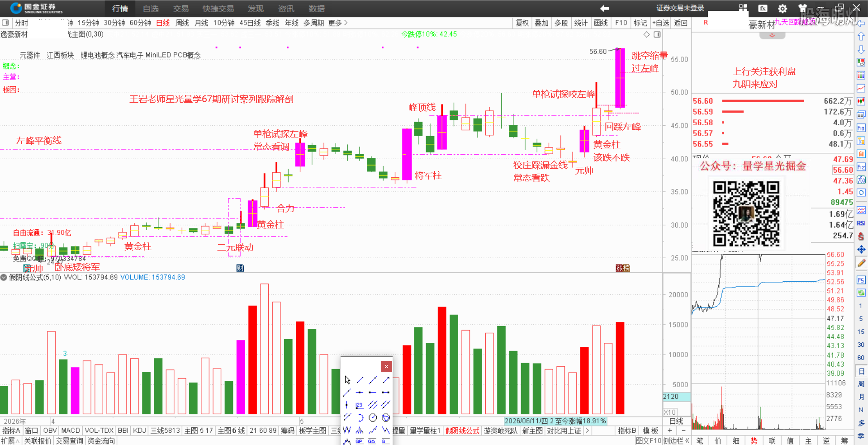This screenshot has height=445, width=868.
Task: Click the F10 icon in right sidebar
Action: coord(861,128)
